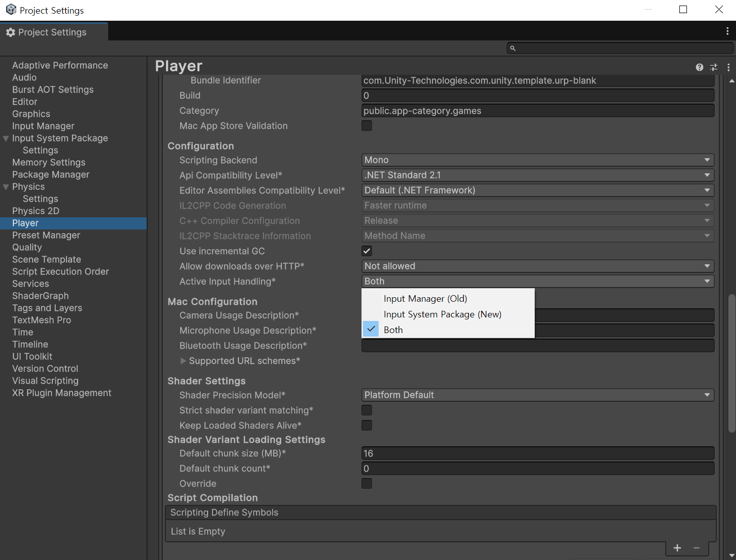Screen dimensions: 736x560
Task: Select the Project Settings tab
Action: 54,32
